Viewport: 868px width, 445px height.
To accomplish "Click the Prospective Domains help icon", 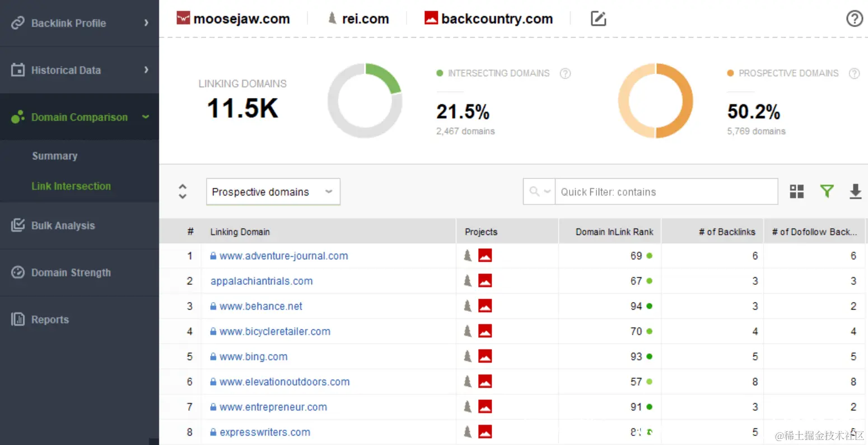I will pos(854,73).
